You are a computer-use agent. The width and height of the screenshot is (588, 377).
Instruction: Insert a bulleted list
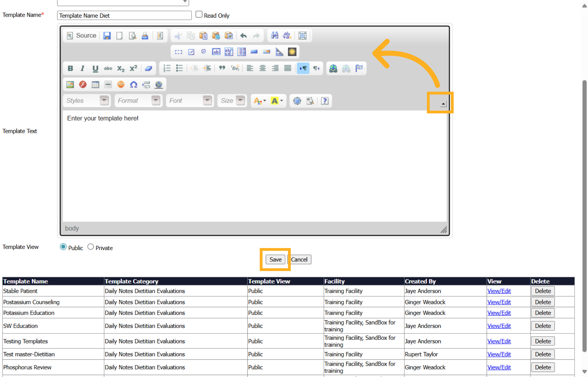pyautogui.click(x=179, y=68)
